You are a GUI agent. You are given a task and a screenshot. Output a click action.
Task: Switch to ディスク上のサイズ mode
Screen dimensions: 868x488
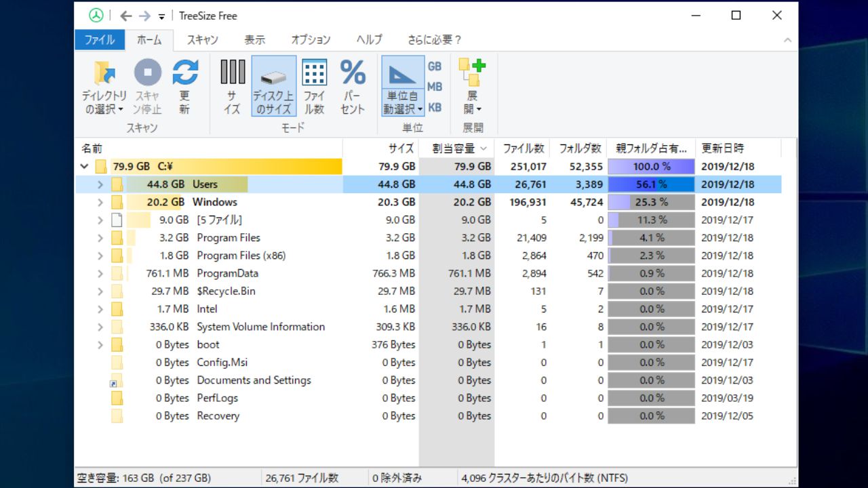274,86
